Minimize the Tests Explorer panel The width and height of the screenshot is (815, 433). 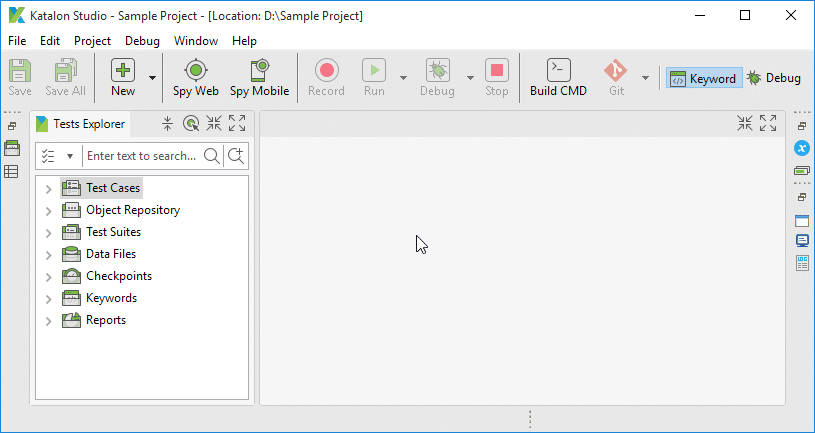pyautogui.click(x=214, y=123)
